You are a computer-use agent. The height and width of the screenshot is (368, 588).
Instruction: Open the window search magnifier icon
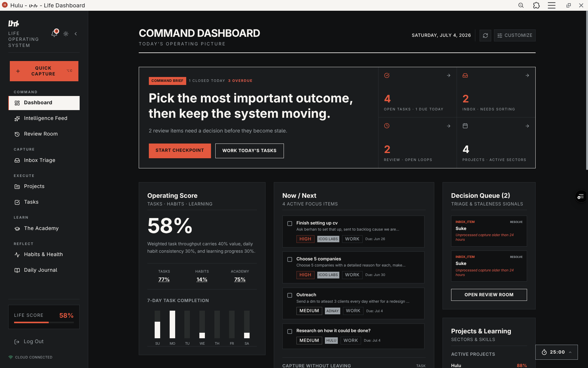[x=521, y=6]
